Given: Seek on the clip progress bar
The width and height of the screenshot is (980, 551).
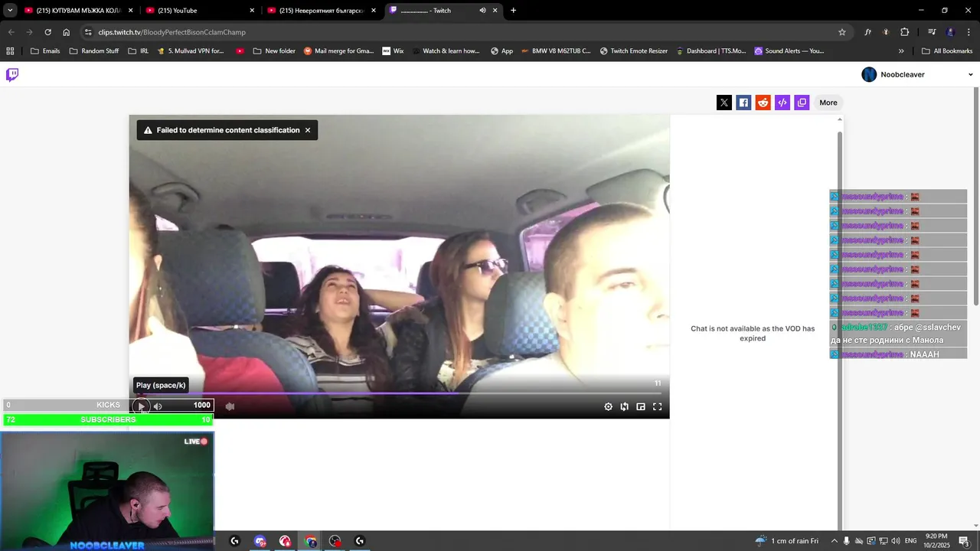Looking at the screenshot, I should coord(399,393).
